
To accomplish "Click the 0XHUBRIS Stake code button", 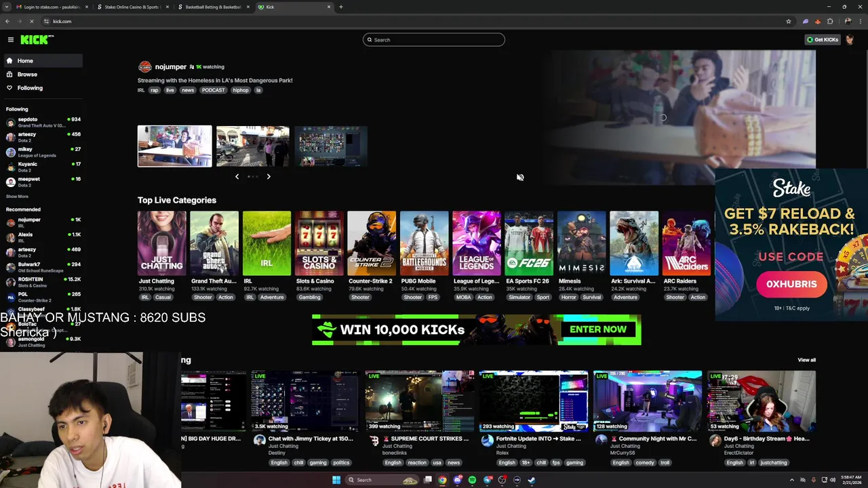I will (x=791, y=284).
